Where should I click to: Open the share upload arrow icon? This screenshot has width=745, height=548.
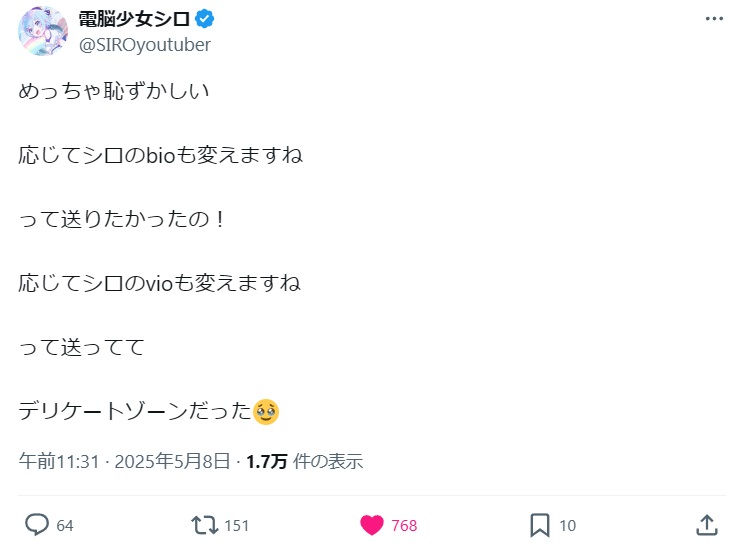coord(707,525)
